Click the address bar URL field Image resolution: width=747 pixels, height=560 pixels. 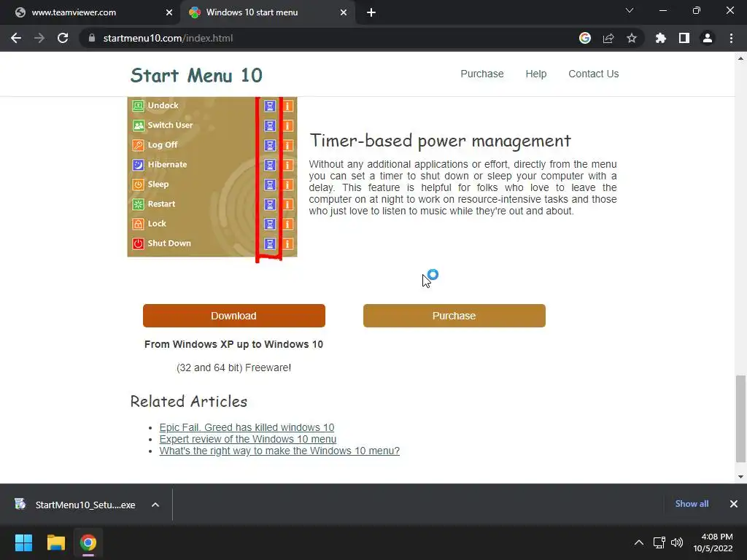tap(329, 38)
